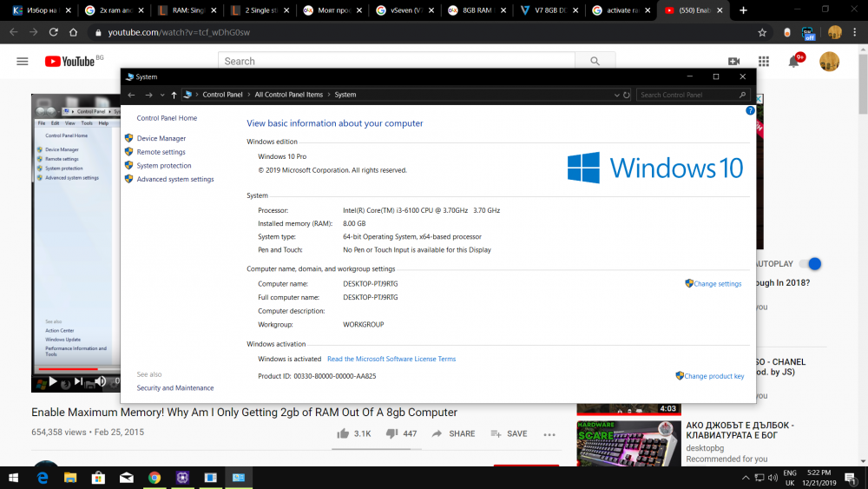Mute the video volume
Screen dimensions: 868x489
coord(100,381)
